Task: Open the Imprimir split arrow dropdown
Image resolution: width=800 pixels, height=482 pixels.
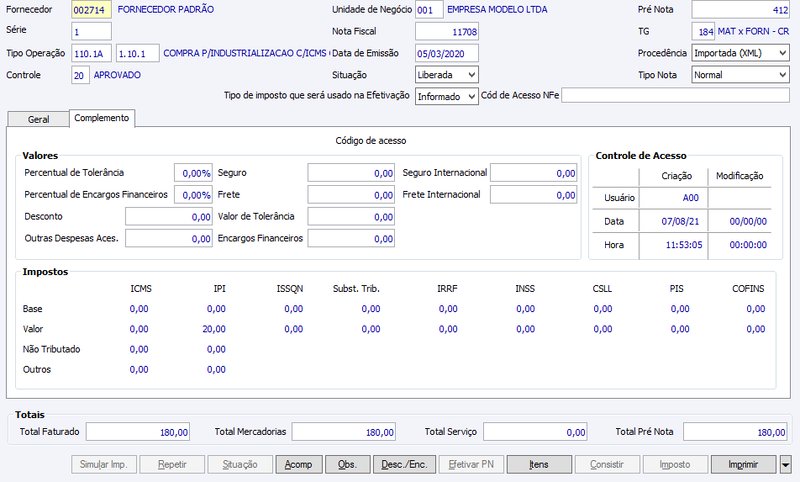Action: coord(785,465)
